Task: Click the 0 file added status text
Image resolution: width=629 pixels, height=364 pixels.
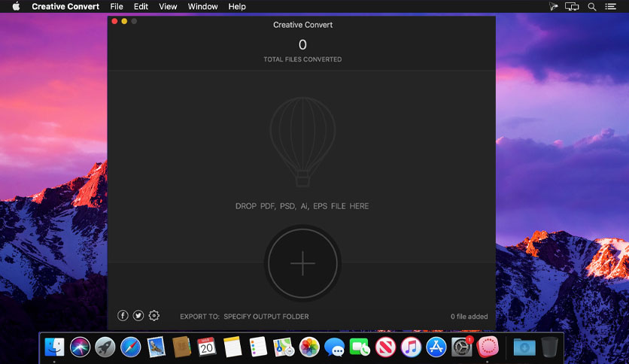Action: [469, 317]
